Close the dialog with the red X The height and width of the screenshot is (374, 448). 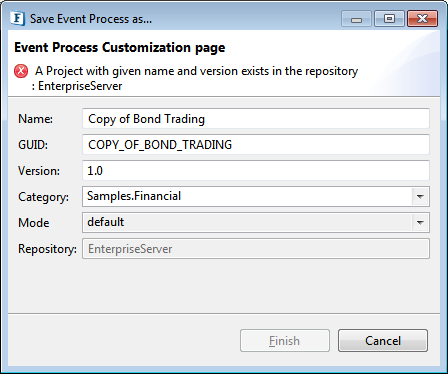tap(422, 19)
